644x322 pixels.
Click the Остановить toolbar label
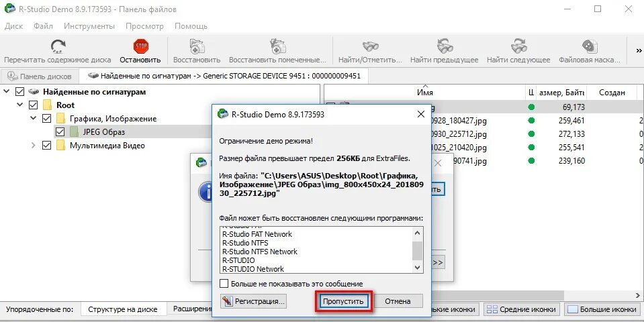point(140,60)
